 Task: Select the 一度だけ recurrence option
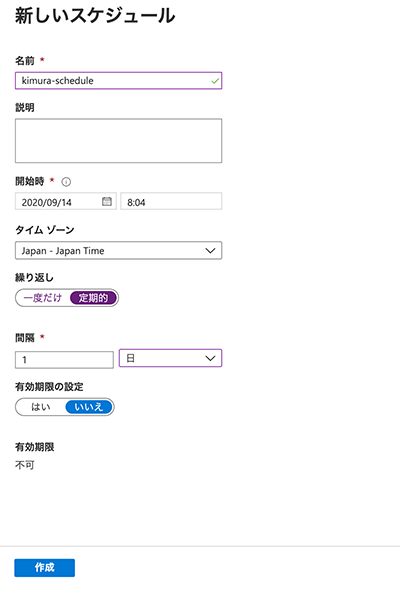pos(42,298)
